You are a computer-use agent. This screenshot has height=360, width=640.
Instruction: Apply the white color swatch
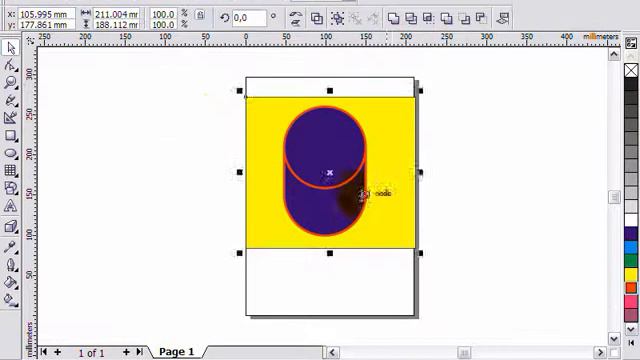click(x=631, y=220)
